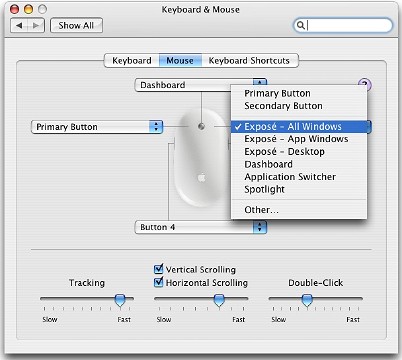Image resolution: width=402 pixels, height=360 pixels.
Task: Choose Spotlight from the menu
Action: coord(299,189)
